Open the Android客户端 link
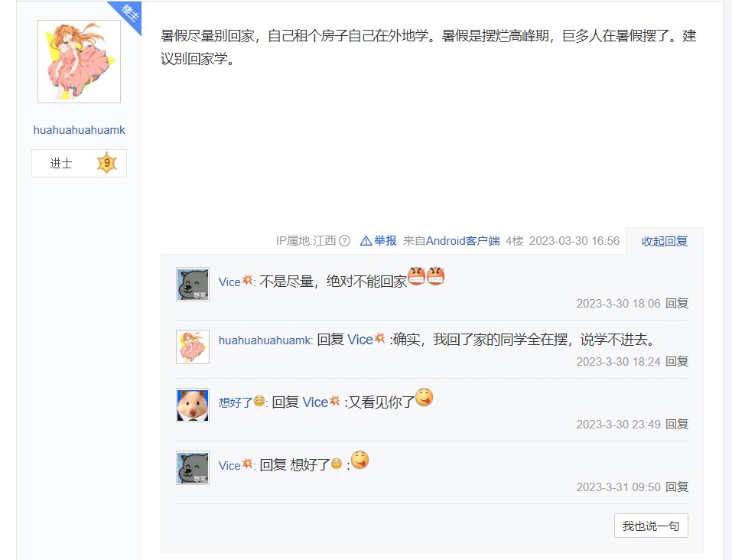732x560 pixels. [x=463, y=241]
